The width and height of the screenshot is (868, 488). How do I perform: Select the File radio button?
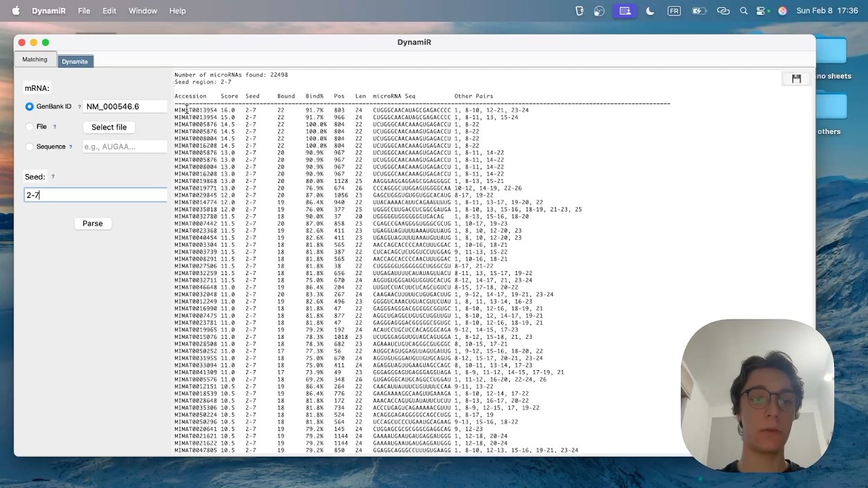(29, 127)
